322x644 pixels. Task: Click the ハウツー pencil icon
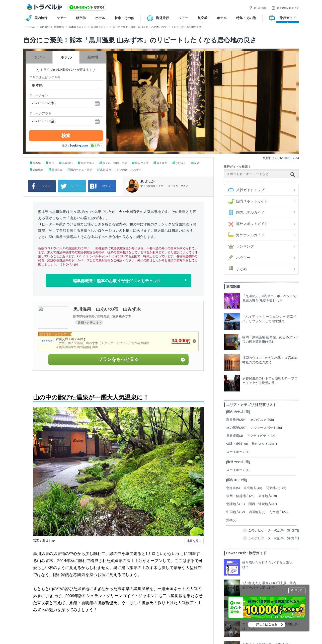point(231,258)
